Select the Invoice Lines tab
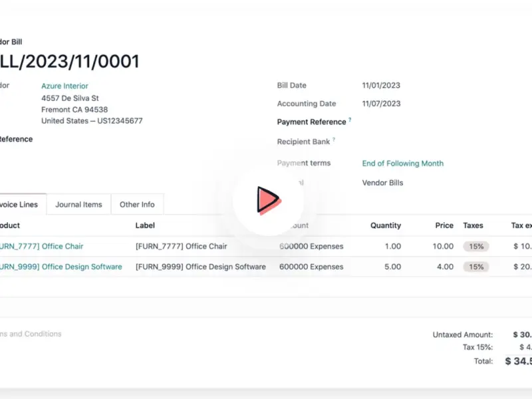Viewport: 532px width, 399px height. tap(19, 205)
